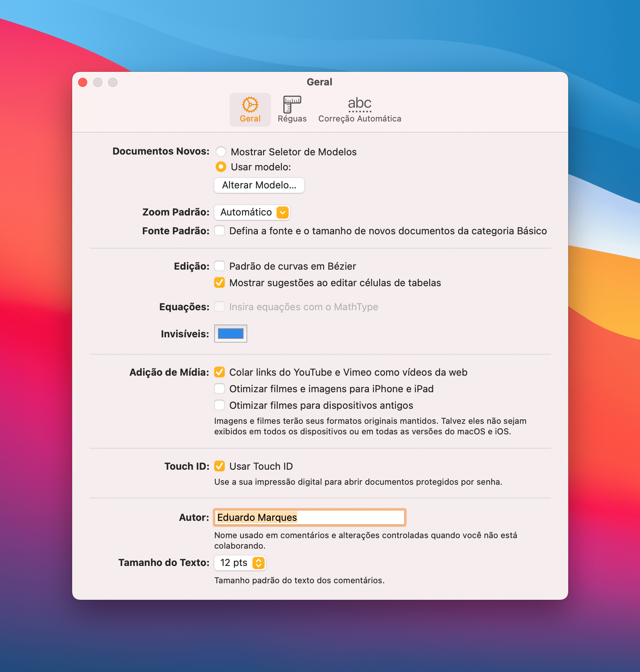
Task: Enable the Fonte Padrão checkbox
Action: pos(219,231)
